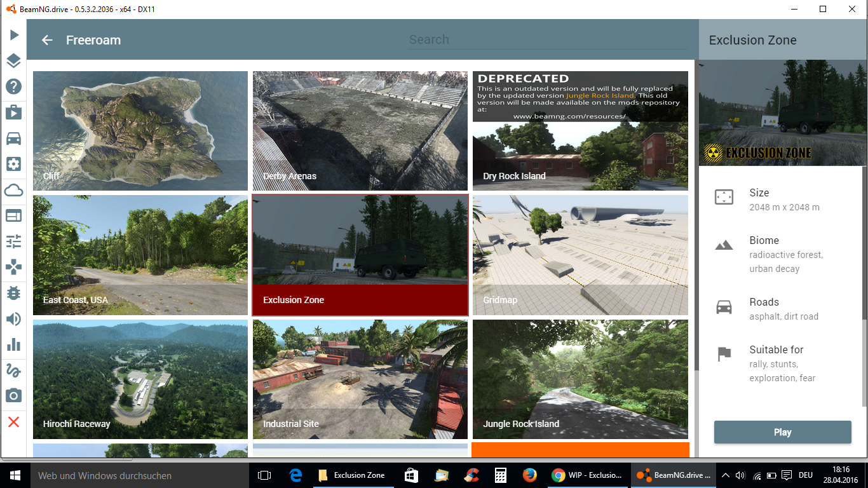Click the BeamNG.drive taskbar button
The image size is (868, 488).
(674, 475)
